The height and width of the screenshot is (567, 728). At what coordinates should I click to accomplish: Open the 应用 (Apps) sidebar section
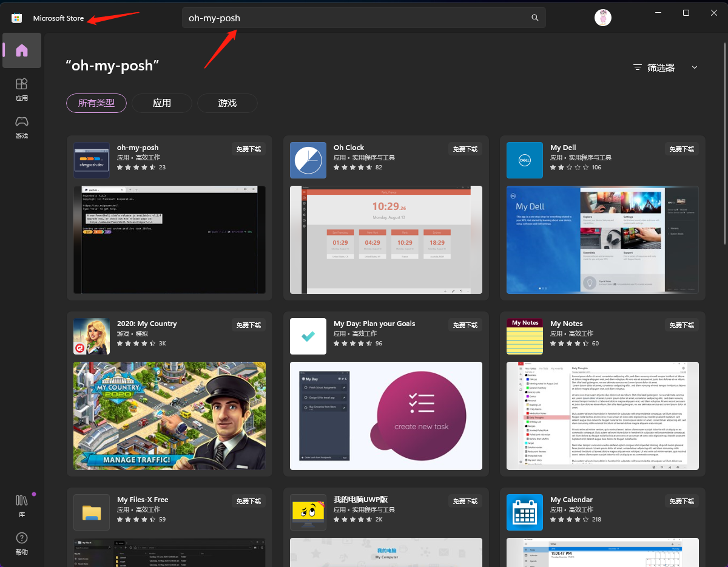click(x=22, y=89)
